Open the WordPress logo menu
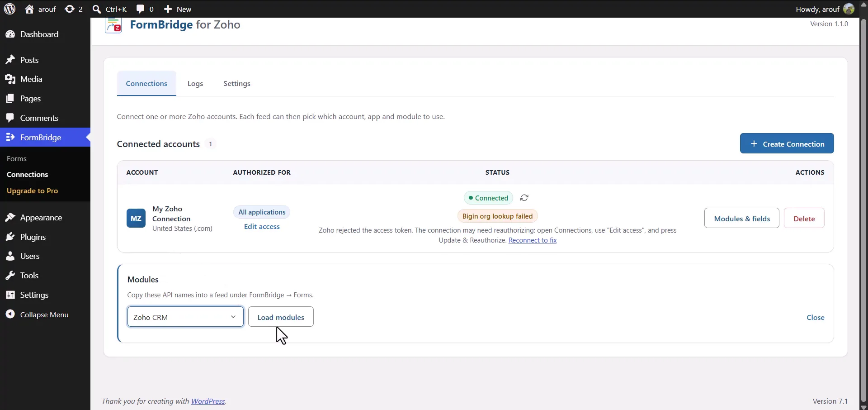The width and height of the screenshot is (868, 410). point(9,9)
